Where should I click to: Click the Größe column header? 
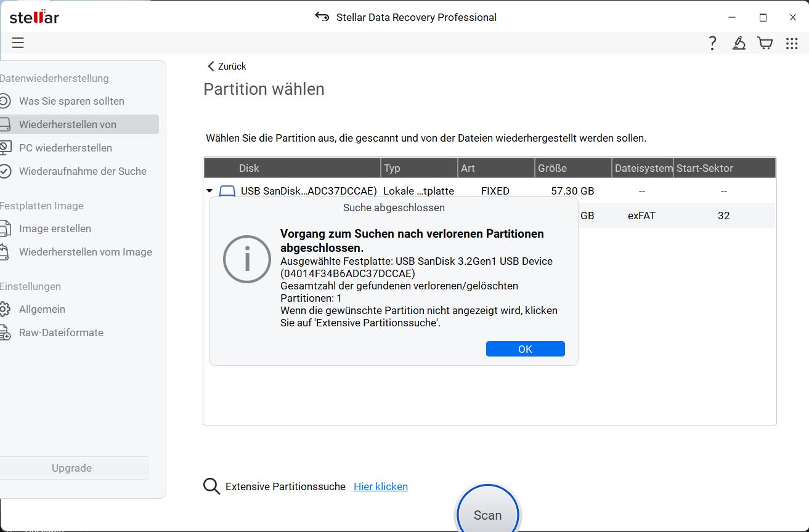point(574,168)
